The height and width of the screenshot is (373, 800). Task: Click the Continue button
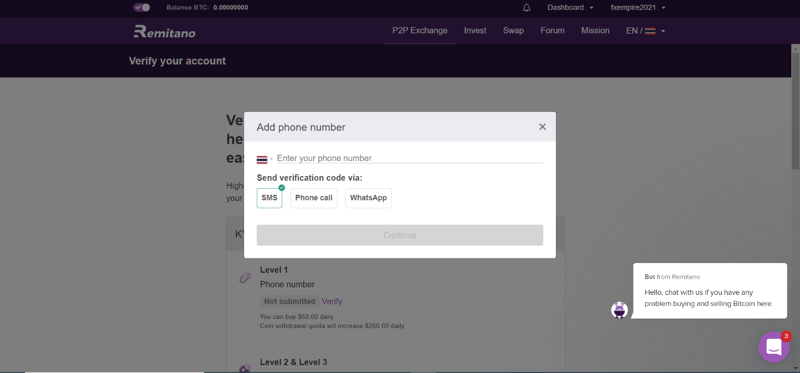pos(399,235)
